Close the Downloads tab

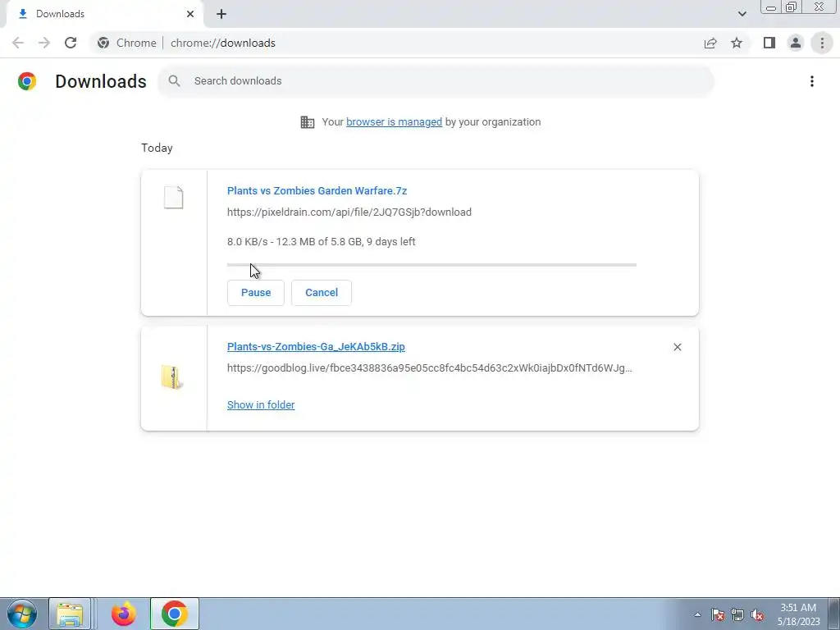(190, 14)
